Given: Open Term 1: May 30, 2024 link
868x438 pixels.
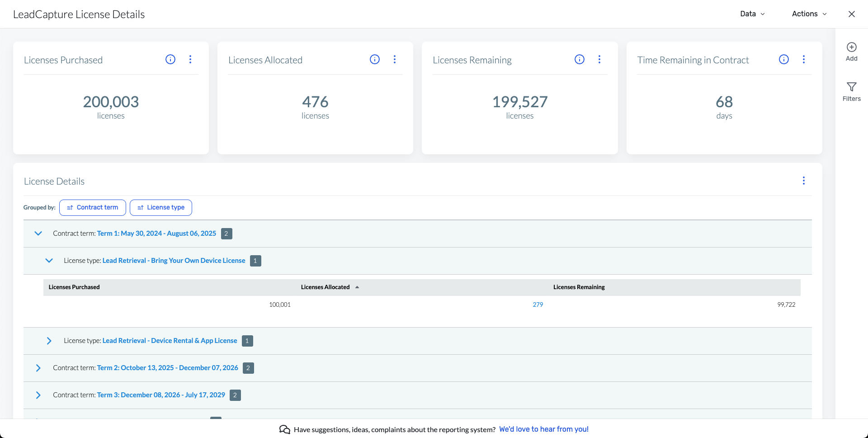Looking at the screenshot, I should click(x=156, y=233).
